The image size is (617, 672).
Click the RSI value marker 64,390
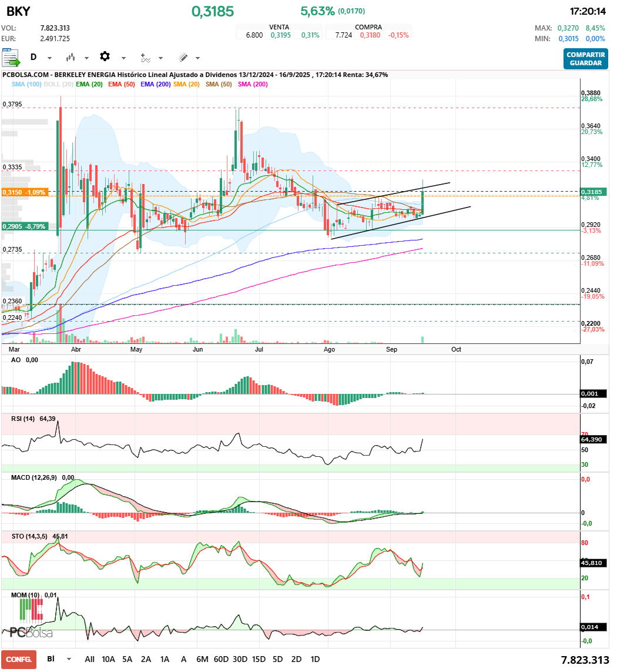[594, 439]
